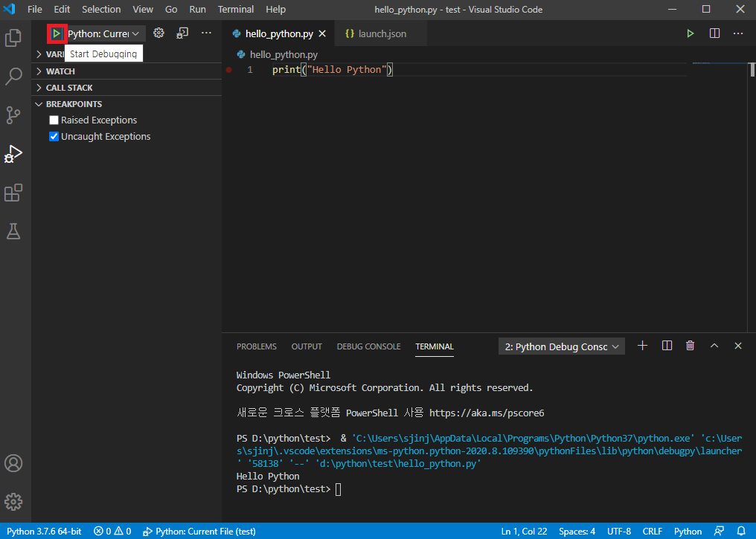The image size is (756, 539).
Task: Open the Terminal menu
Action: click(236, 9)
